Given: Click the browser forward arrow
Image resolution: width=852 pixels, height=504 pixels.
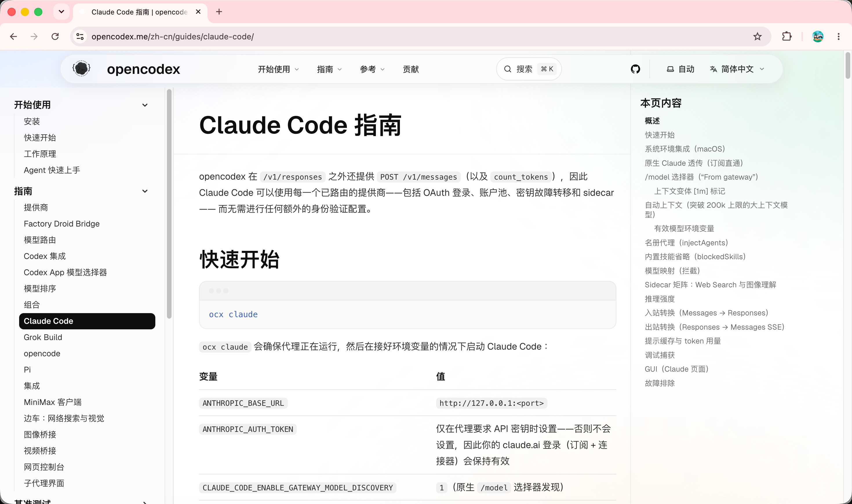Looking at the screenshot, I should coord(34,36).
